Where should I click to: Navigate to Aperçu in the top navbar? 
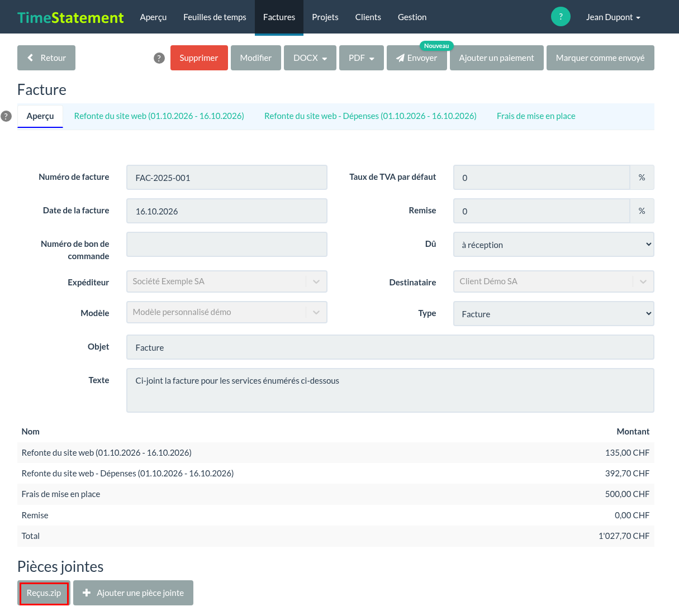[153, 17]
